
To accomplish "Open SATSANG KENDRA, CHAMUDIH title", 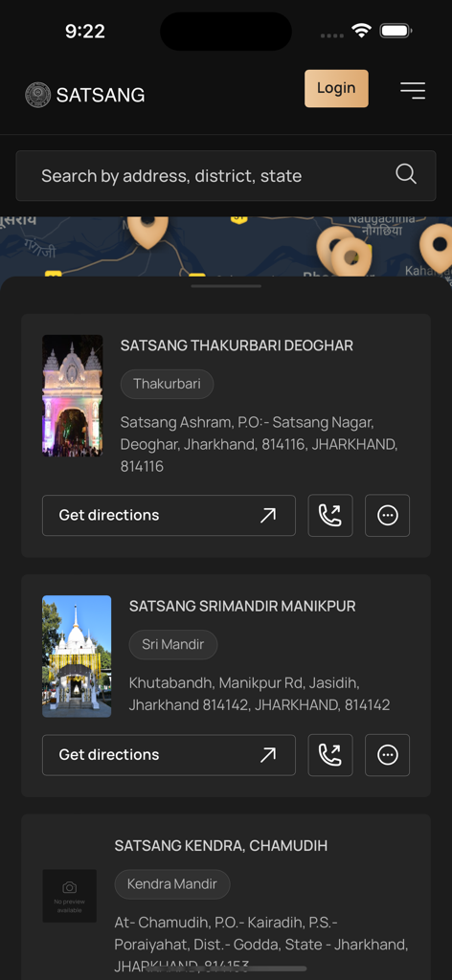I will point(220,846).
